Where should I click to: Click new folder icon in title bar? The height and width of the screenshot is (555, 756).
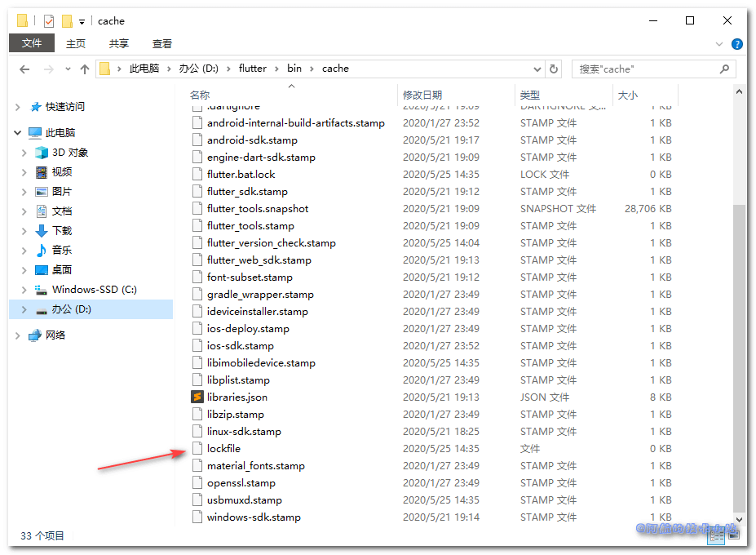[x=67, y=21]
